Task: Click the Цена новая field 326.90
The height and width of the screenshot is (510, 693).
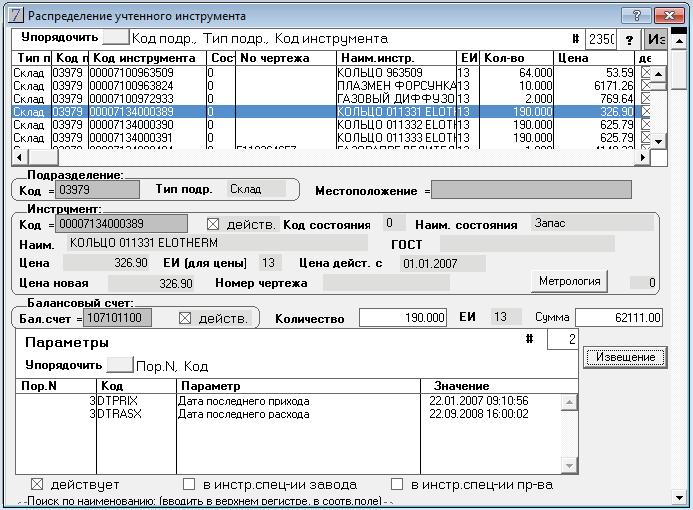Action: coord(151,283)
